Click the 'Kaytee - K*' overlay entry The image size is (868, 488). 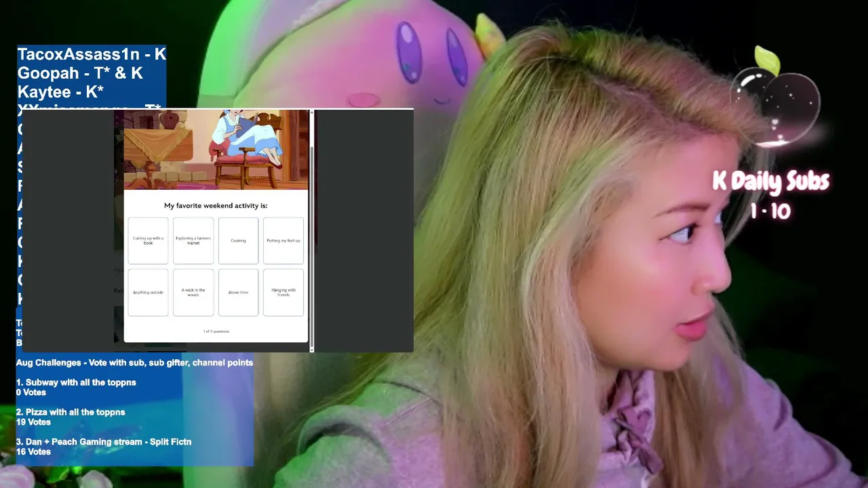[x=60, y=91]
